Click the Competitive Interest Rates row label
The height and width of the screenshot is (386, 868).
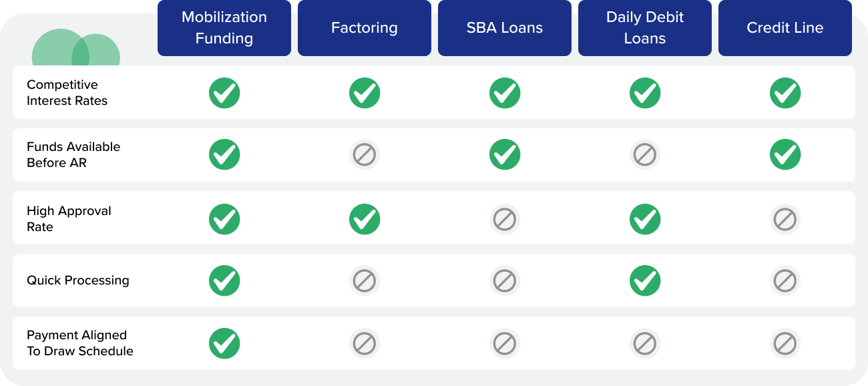[x=67, y=93]
